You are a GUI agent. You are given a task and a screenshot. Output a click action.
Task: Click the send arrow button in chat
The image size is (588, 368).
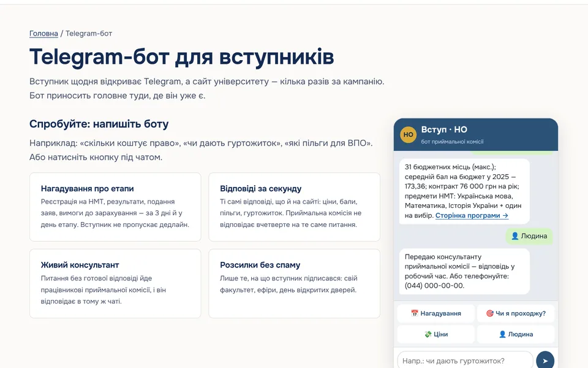[x=545, y=360]
